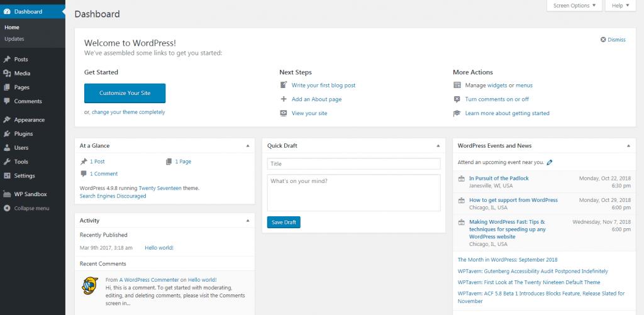Screen dimensions: 644x315
Task: Click the Customize Your Site button
Action: click(125, 93)
